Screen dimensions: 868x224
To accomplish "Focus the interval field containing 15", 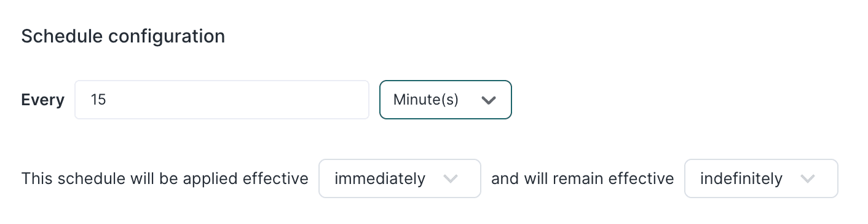I will click(222, 100).
